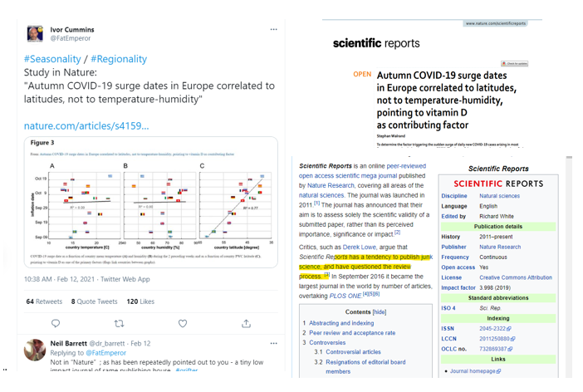Click Edited by infobox label
Image resolution: width=583 pixels, height=392 pixels.
(453, 217)
